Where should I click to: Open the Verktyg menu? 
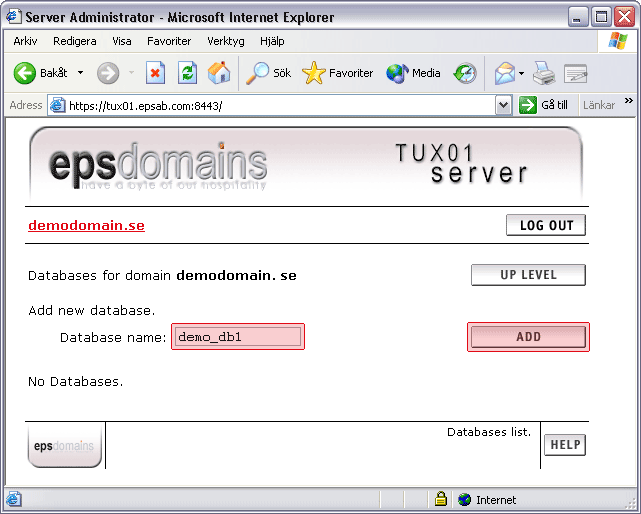pyautogui.click(x=225, y=41)
